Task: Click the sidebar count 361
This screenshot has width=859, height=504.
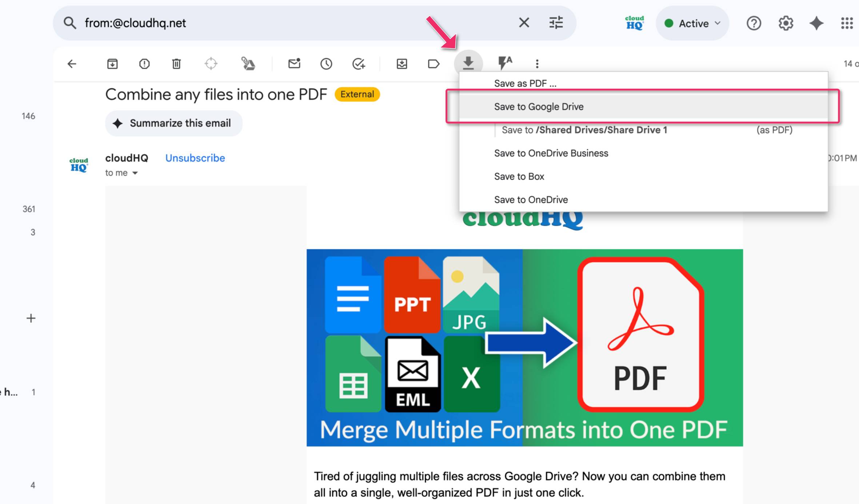Action: point(29,209)
